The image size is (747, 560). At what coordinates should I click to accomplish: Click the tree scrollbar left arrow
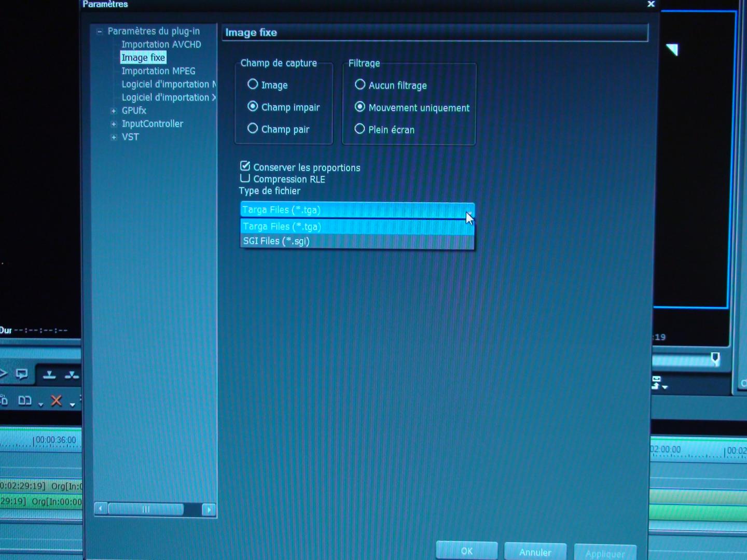coord(101,509)
